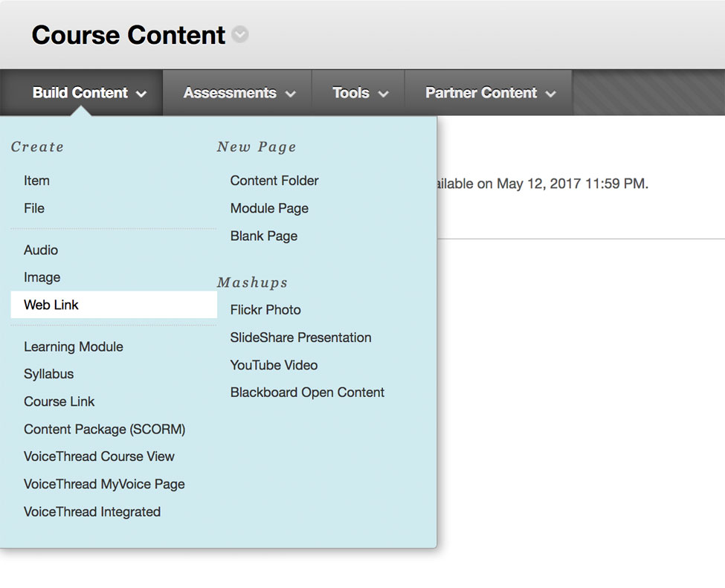
Task: Select Item from the Create list
Action: (36, 181)
